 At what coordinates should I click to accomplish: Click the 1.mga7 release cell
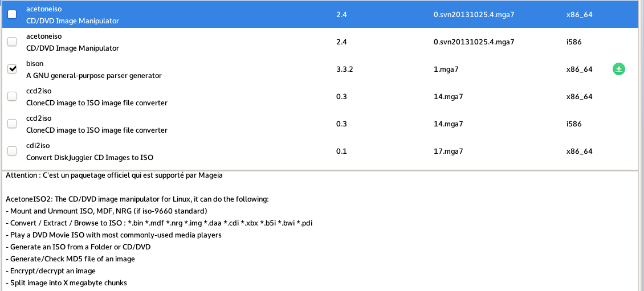click(446, 69)
